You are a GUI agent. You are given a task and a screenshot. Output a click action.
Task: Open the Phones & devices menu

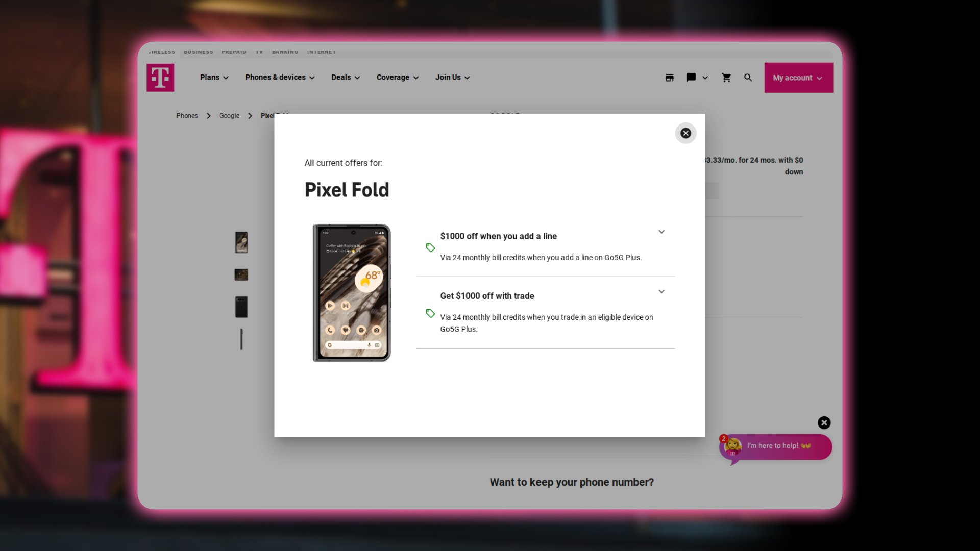tap(280, 78)
